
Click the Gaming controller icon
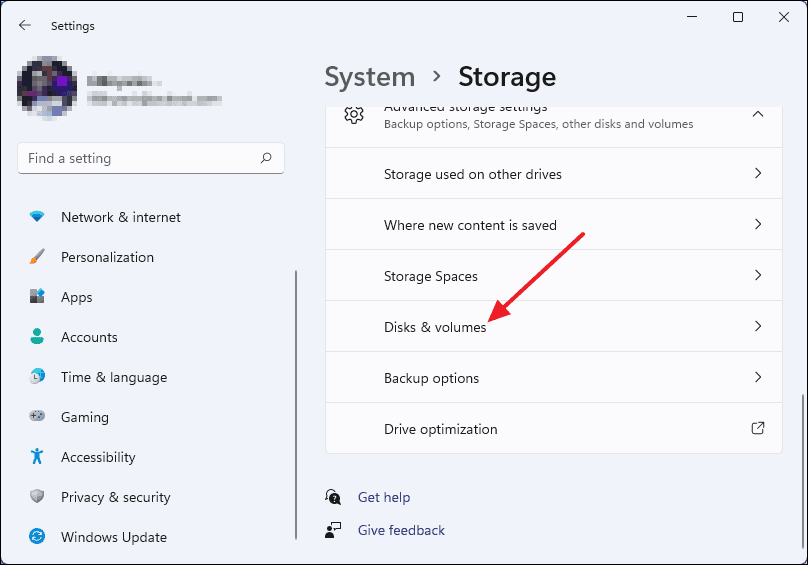[37, 417]
